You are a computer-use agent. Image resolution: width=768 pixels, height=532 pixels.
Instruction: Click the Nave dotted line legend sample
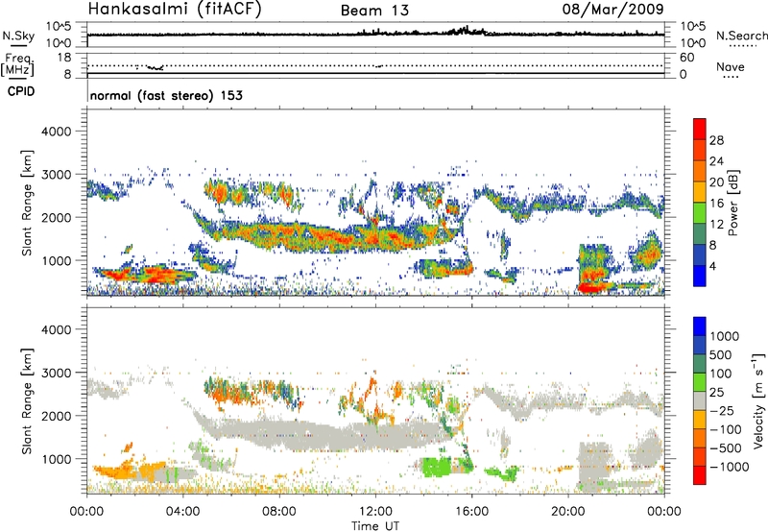pos(731,77)
